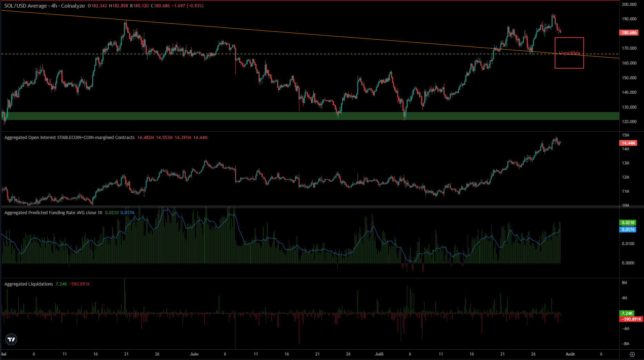The width and height of the screenshot is (644, 360).
Task: Open chart settings gear on the time axis
Action: [632, 354]
